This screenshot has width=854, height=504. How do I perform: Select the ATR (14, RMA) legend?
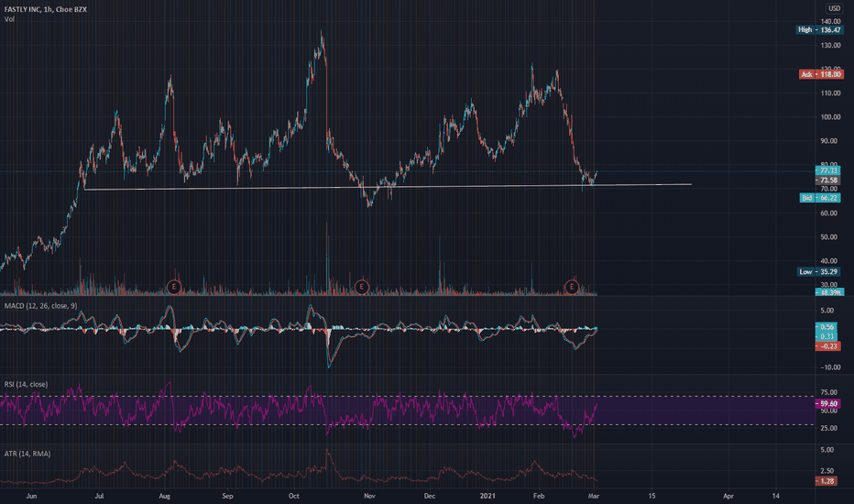(27, 454)
